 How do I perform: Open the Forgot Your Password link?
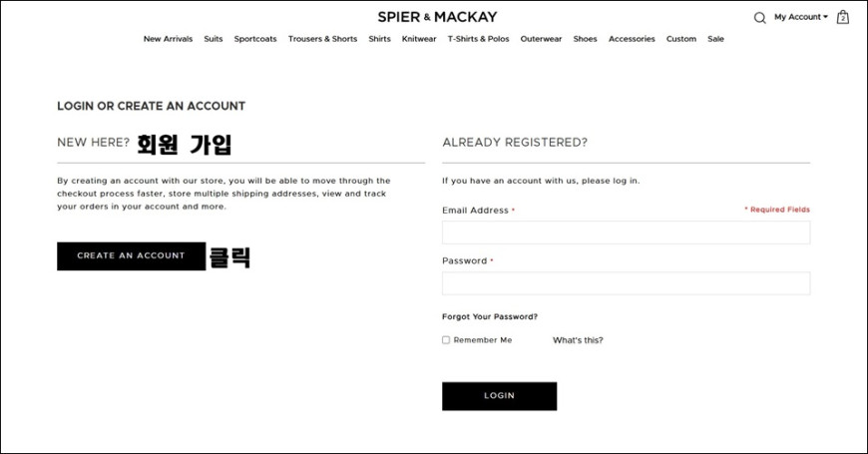click(x=489, y=316)
